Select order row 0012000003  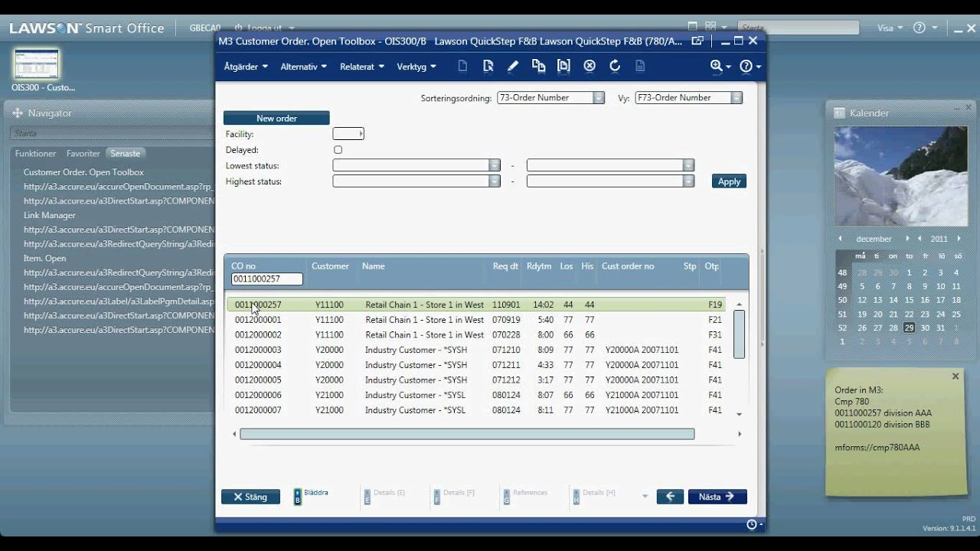click(475, 350)
